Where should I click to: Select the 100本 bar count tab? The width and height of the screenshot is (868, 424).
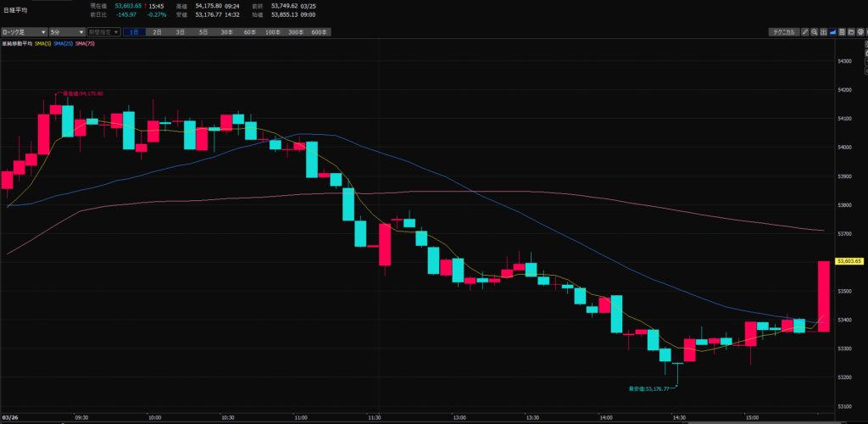tap(272, 31)
